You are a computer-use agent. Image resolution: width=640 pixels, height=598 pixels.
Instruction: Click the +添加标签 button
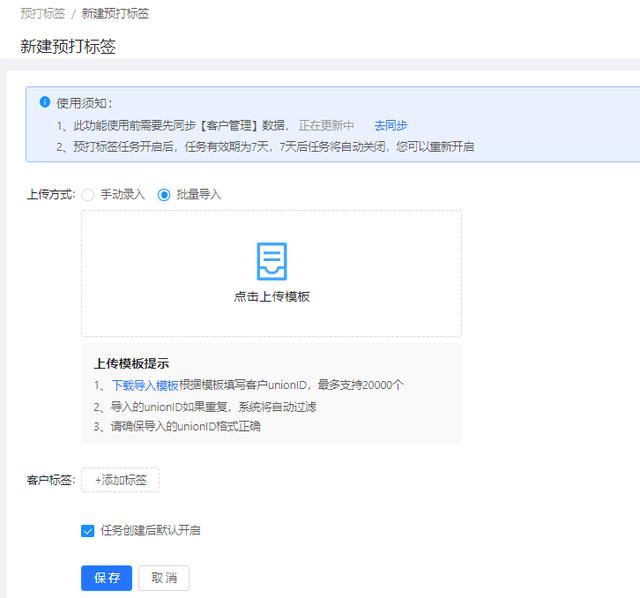click(x=121, y=480)
